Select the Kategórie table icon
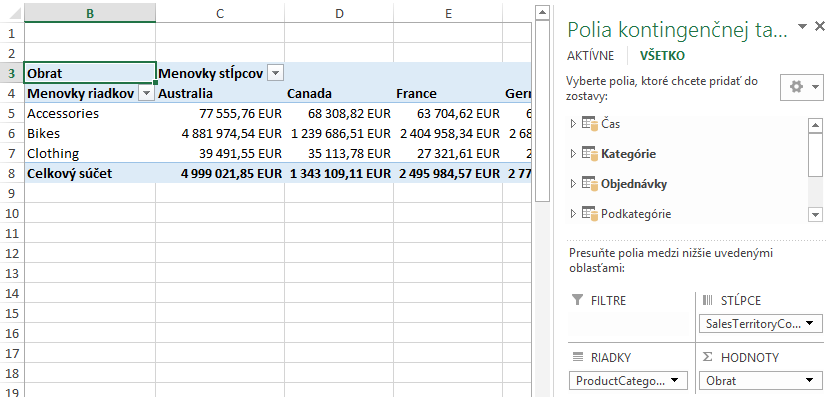This screenshot has width=837, height=397. click(589, 154)
